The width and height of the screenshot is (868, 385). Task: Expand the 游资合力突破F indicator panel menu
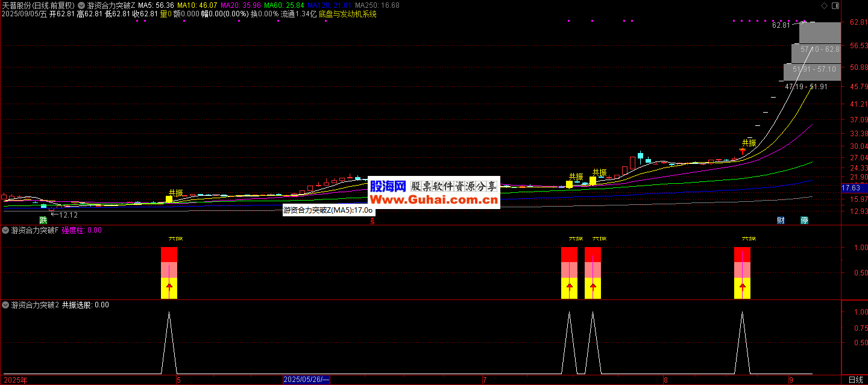tap(6, 230)
